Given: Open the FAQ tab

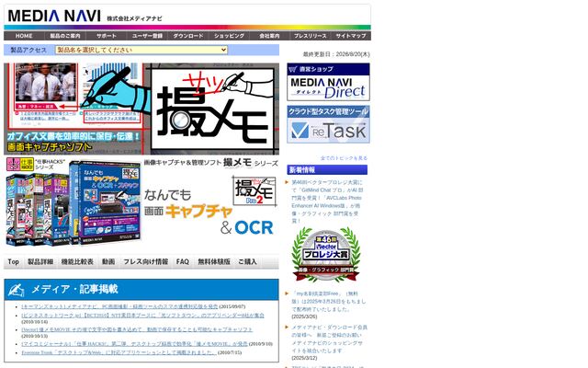Looking at the screenshot, I should 183,261.
